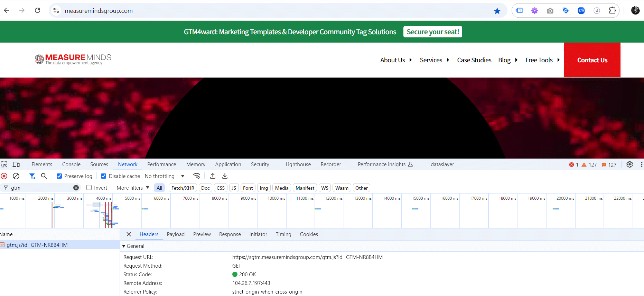Switch to the Timing tab
The height and width of the screenshot is (296, 644).
tap(283, 234)
